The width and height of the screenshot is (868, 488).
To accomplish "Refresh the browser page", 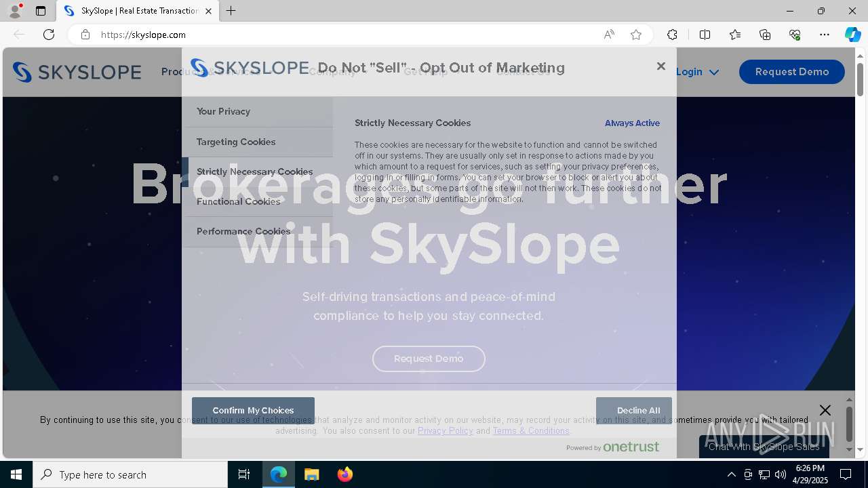I will click(x=49, y=35).
